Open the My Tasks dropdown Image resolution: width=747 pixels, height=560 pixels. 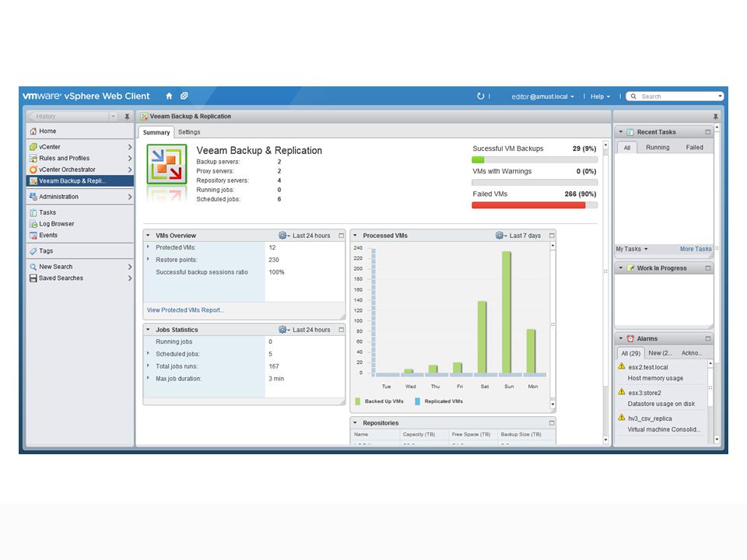(x=632, y=249)
